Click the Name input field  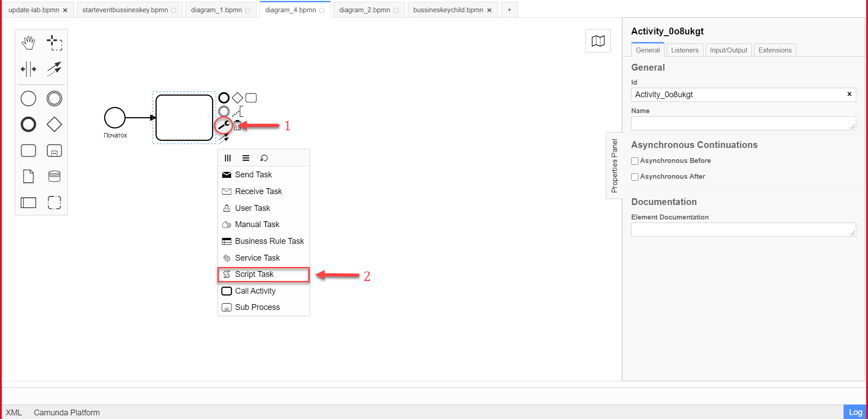[x=743, y=123]
